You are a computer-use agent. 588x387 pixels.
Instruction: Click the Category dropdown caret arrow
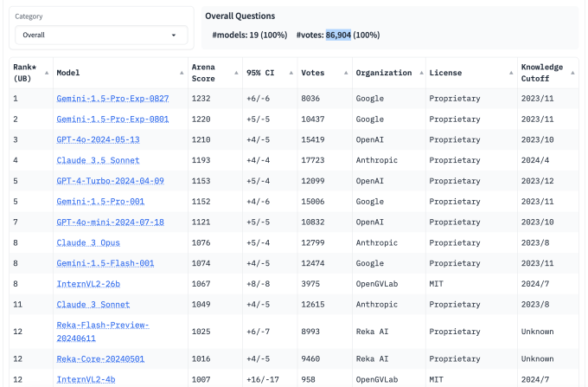pyautogui.click(x=175, y=35)
